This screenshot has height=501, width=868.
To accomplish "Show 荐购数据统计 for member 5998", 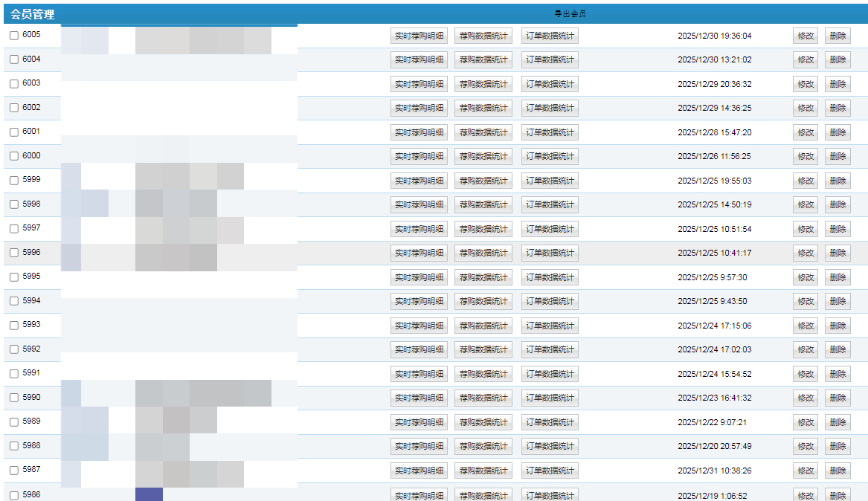I will click(x=483, y=204).
